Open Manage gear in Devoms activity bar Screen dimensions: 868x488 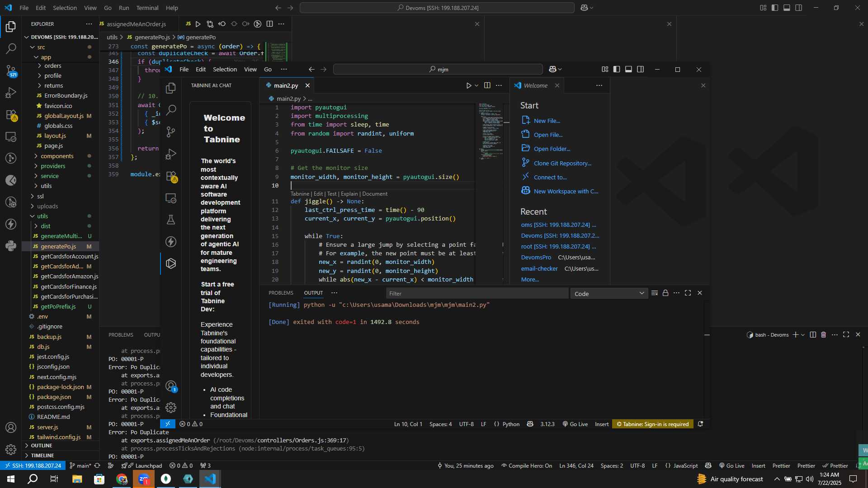click(x=11, y=449)
